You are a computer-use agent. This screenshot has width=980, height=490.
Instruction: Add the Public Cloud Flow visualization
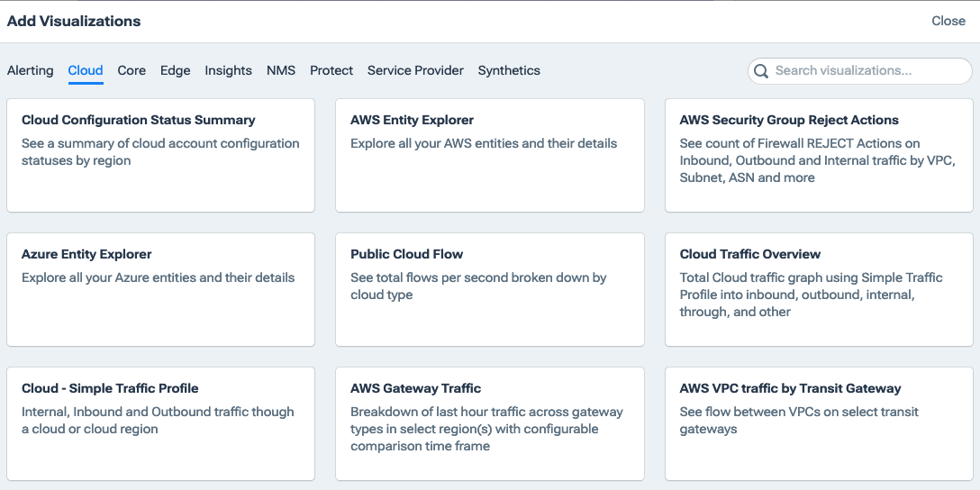tap(490, 289)
